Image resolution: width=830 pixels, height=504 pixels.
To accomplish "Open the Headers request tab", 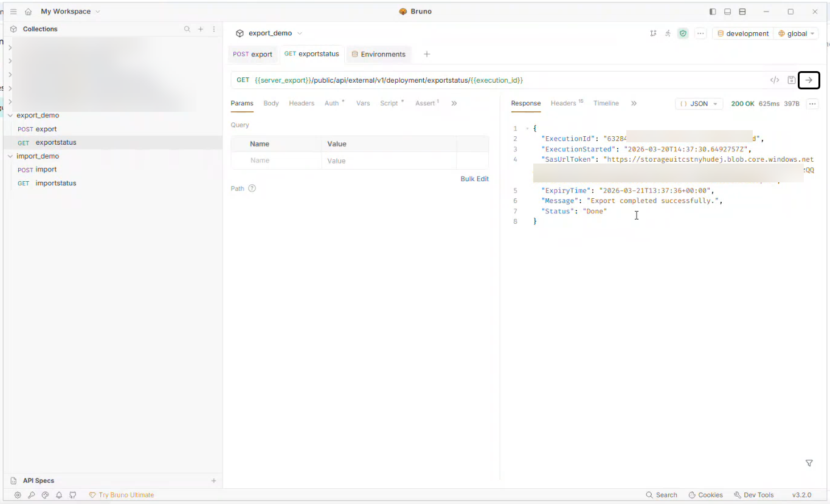I will pyautogui.click(x=302, y=103).
